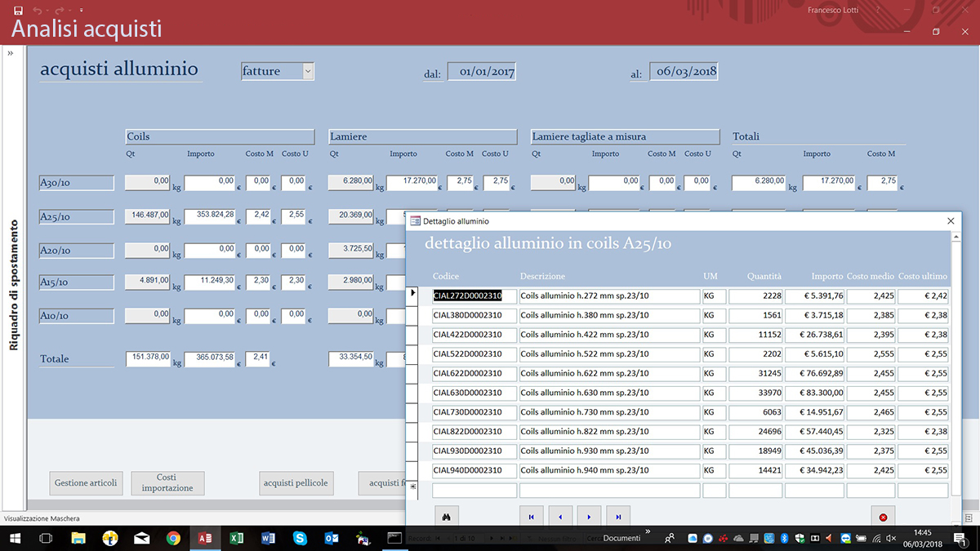Screen dimensions: 980x551
Task: Jump to last record button
Action: click(x=618, y=516)
